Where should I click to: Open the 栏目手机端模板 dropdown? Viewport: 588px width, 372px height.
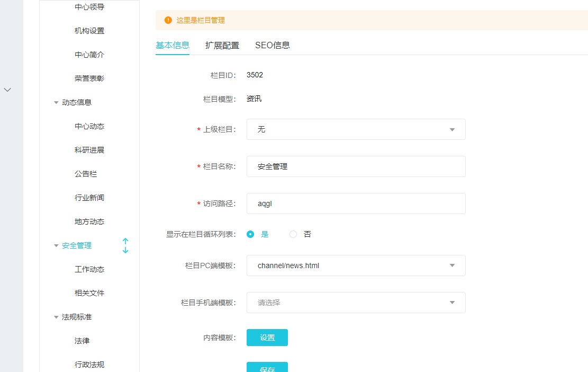point(356,303)
